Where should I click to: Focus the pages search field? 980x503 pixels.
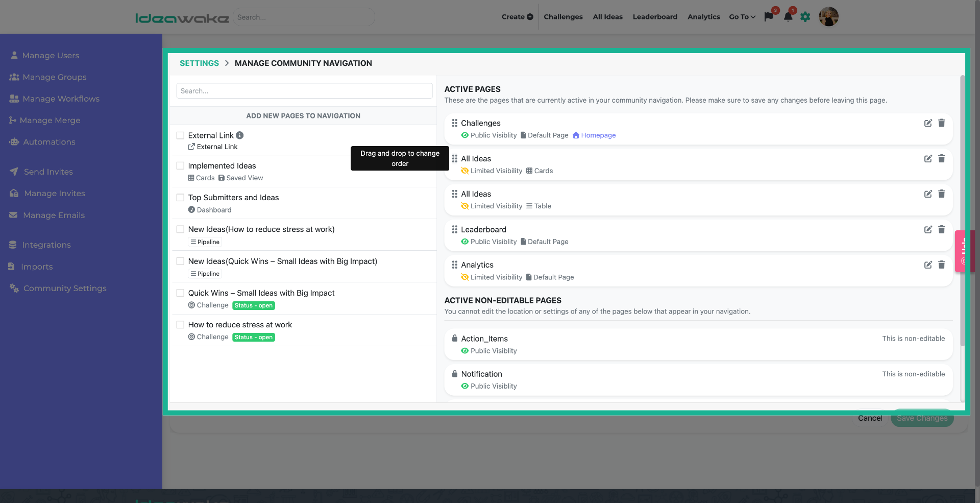tap(304, 91)
